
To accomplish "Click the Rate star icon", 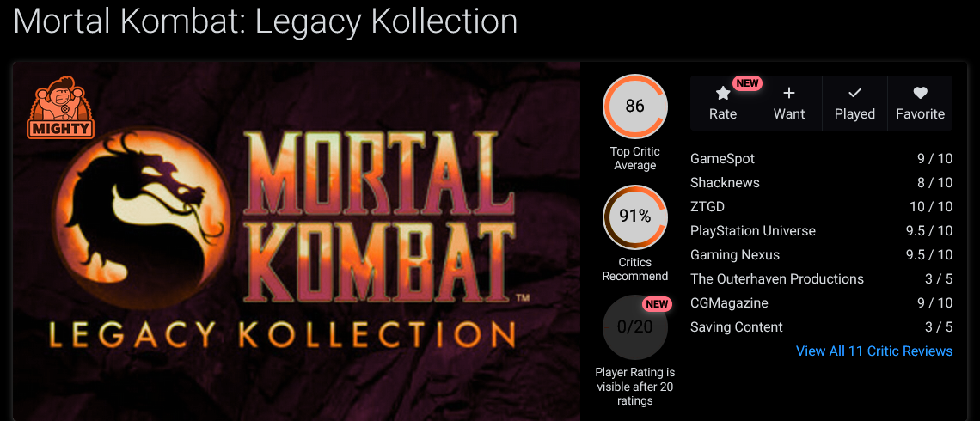I will click(722, 94).
